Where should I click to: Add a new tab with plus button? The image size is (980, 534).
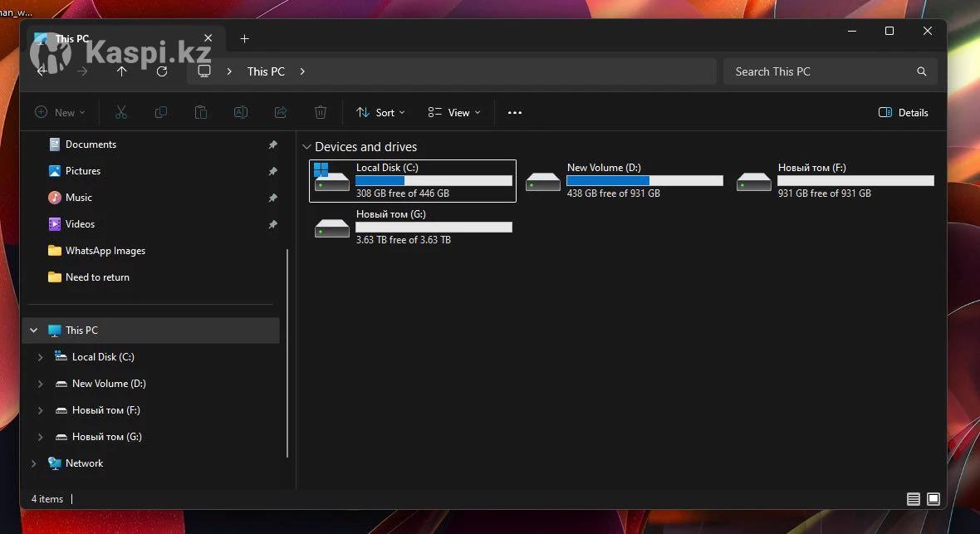click(x=244, y=39)
